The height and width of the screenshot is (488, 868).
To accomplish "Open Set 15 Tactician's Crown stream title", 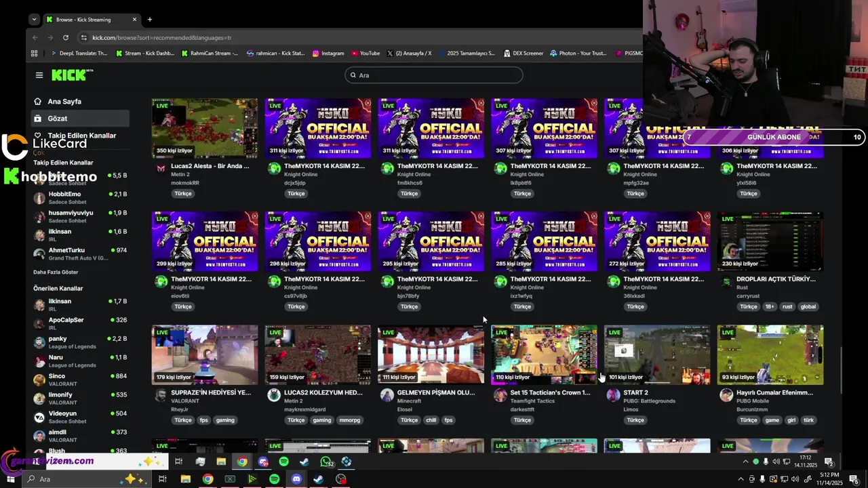I will 550,392.
